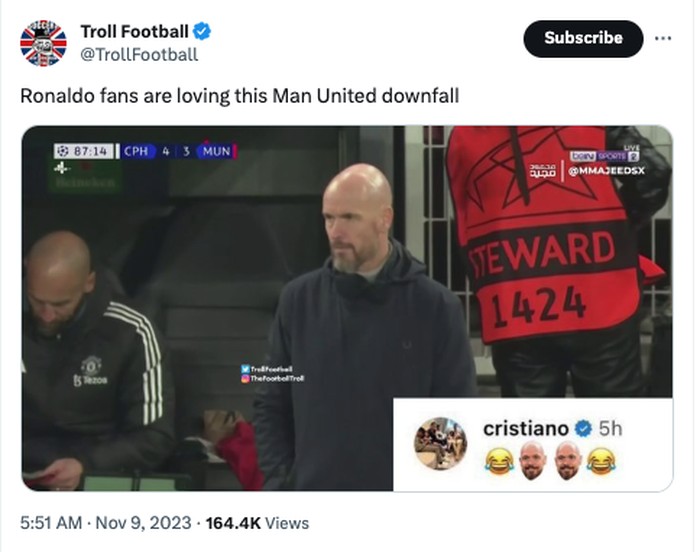Subscribe to Troll Football
700x552 pixels.
pos(583,38)
